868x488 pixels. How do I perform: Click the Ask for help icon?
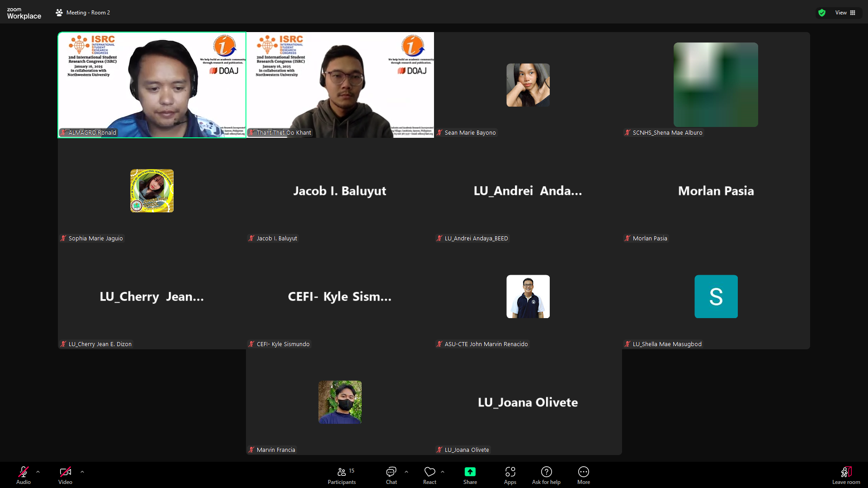(546, 472)
